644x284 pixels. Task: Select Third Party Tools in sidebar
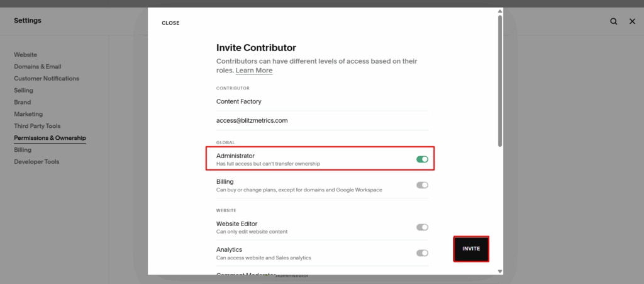(x=37, y=126)
